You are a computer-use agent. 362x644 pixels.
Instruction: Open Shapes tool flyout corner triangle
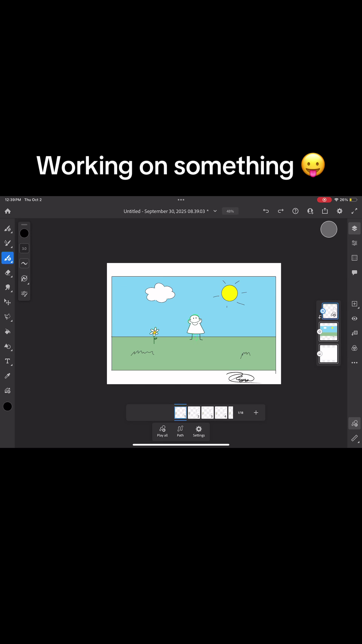click(12, 350)
